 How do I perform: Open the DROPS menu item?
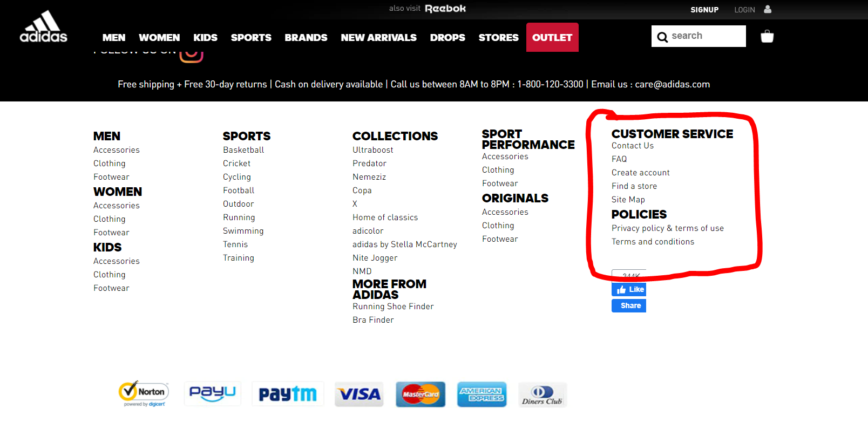447,37
